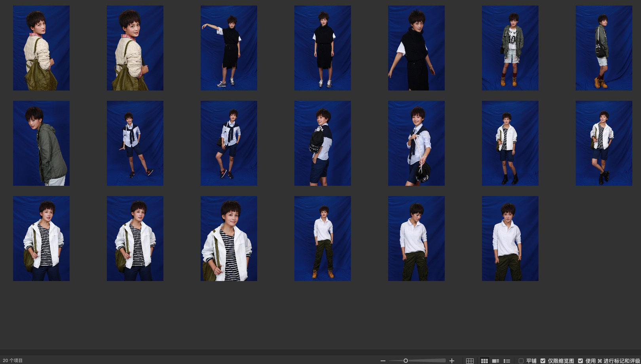Uncheck the 仅限缩览图 checkbox
This screenshot has height=364, width=641.
pyautogui.click(x=543, y=361)
